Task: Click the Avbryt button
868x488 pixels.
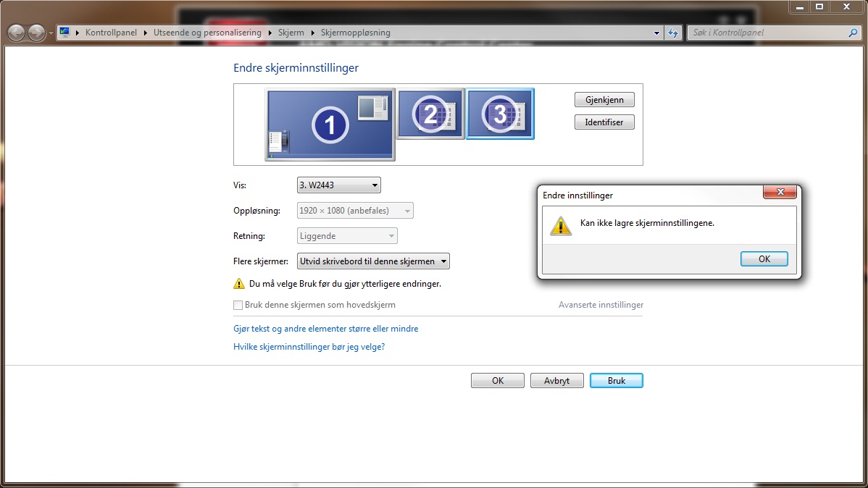Action: 557,381
